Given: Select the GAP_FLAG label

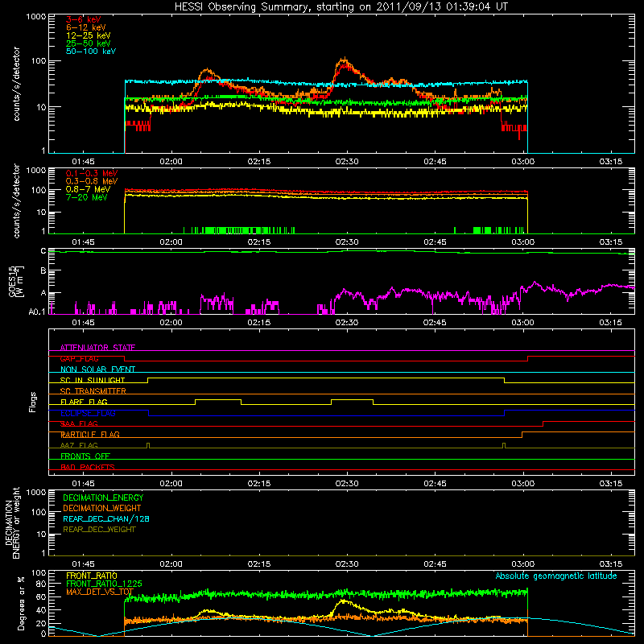Looking at the screenshot, I should (79, 358).
